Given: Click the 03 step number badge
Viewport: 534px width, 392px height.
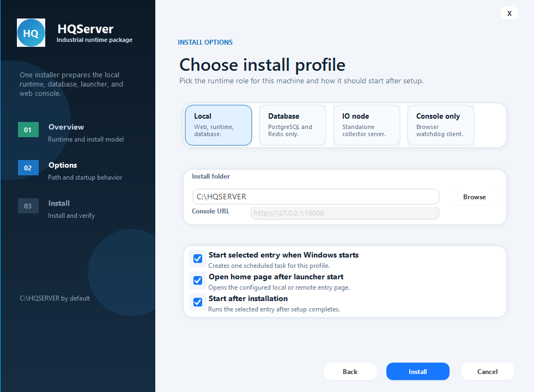Looking at the screenshot, I should (28, 206).
